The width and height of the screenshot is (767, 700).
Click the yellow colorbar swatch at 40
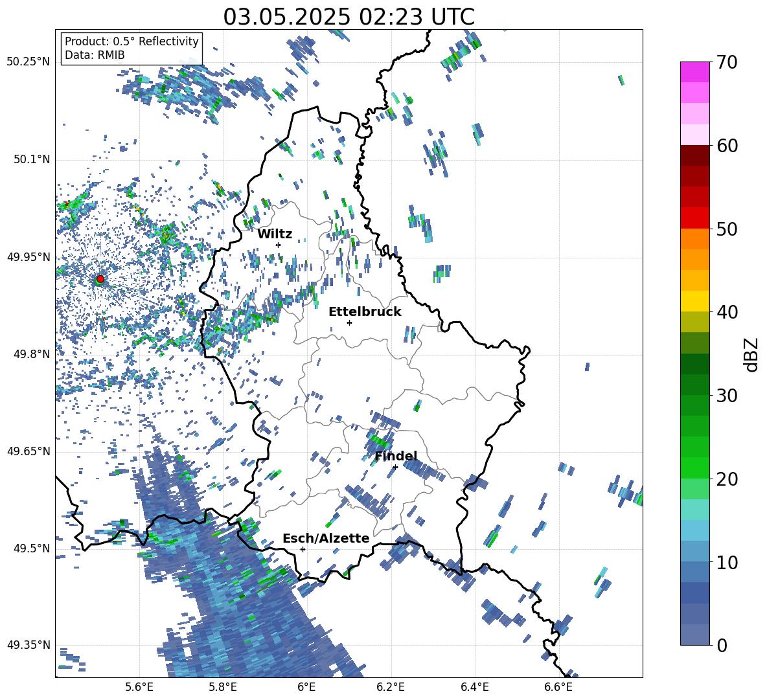[694, 301]
